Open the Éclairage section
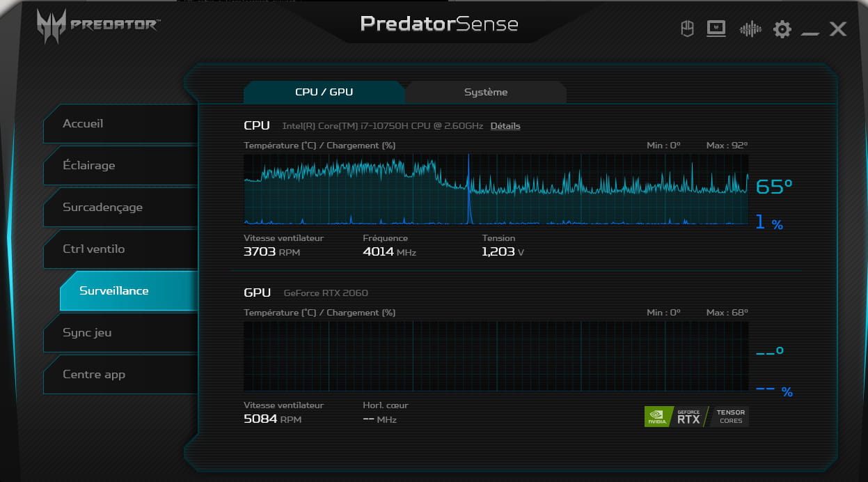 point(120,165)
